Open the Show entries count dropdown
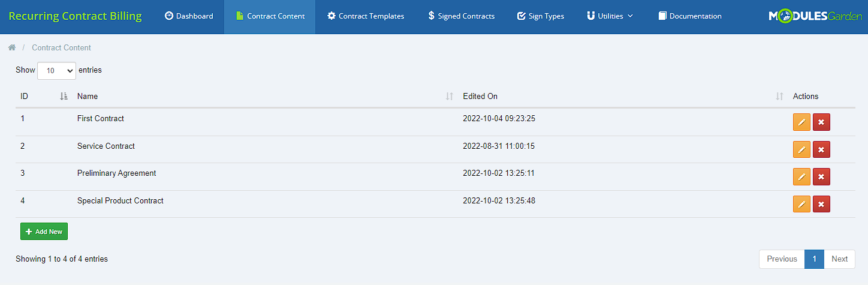 tap(56, 71)
